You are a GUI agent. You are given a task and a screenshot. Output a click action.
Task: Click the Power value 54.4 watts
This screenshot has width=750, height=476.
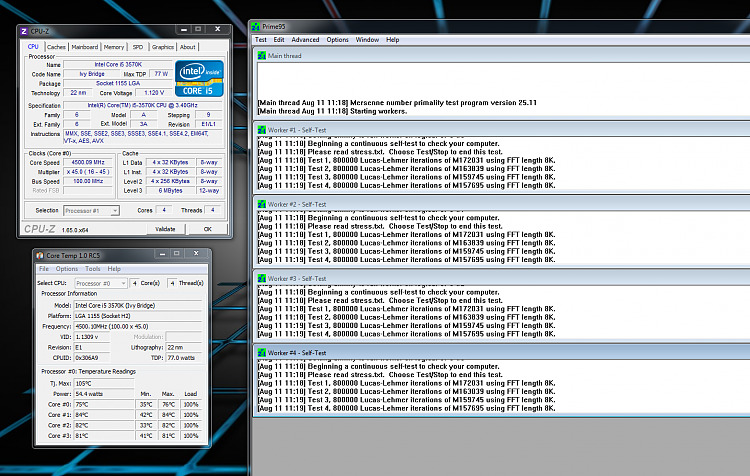point(104,394)
